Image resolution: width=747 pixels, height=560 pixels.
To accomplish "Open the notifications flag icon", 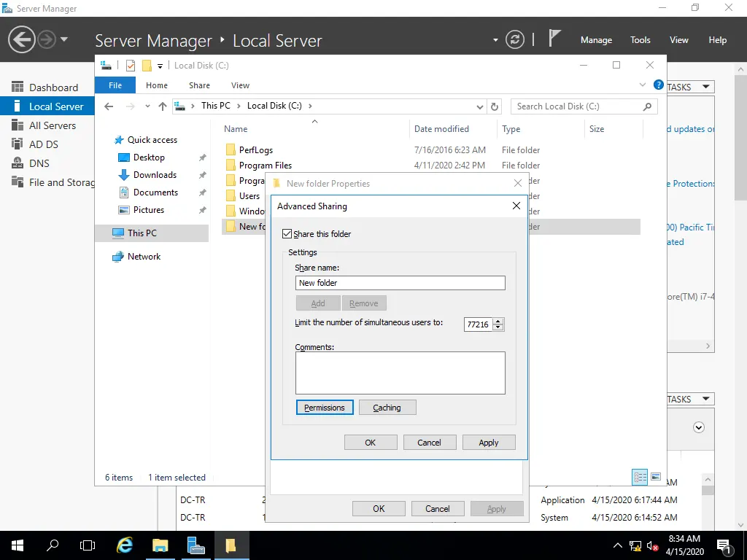I will [555, 39].
